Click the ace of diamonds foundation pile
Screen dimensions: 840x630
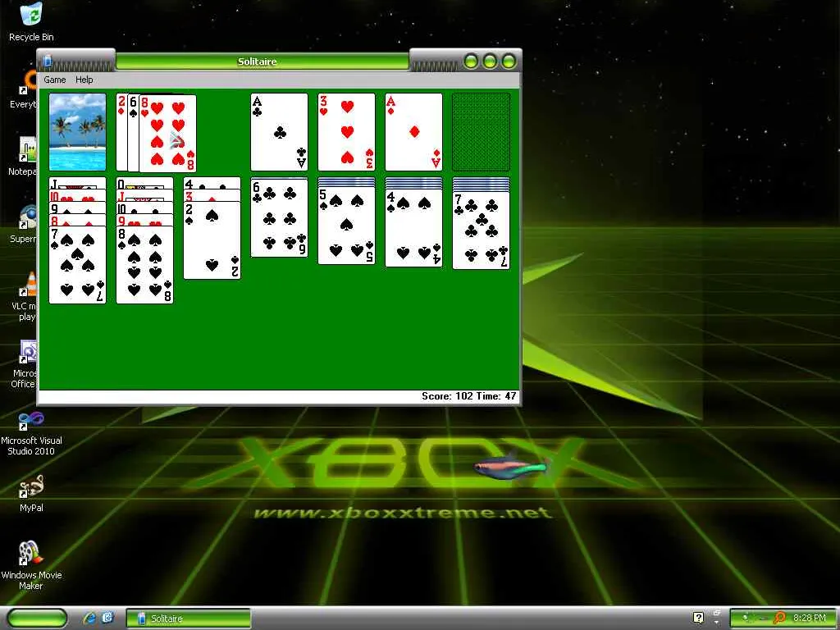(414, 132)
